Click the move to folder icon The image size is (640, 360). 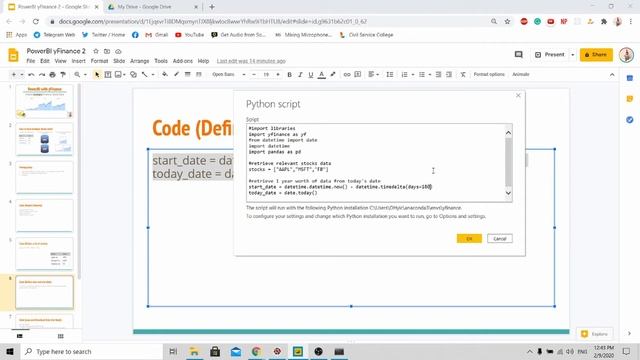107,51
